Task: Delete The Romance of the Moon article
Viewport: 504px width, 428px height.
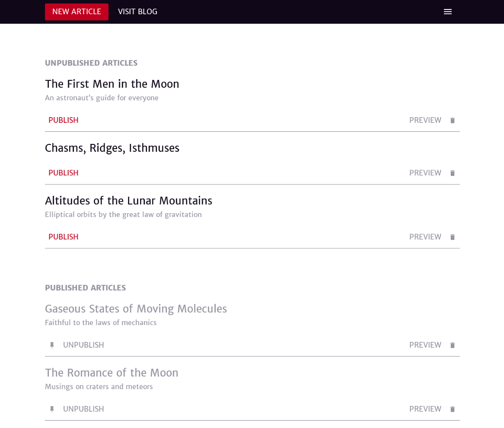Action: [452, 409]
